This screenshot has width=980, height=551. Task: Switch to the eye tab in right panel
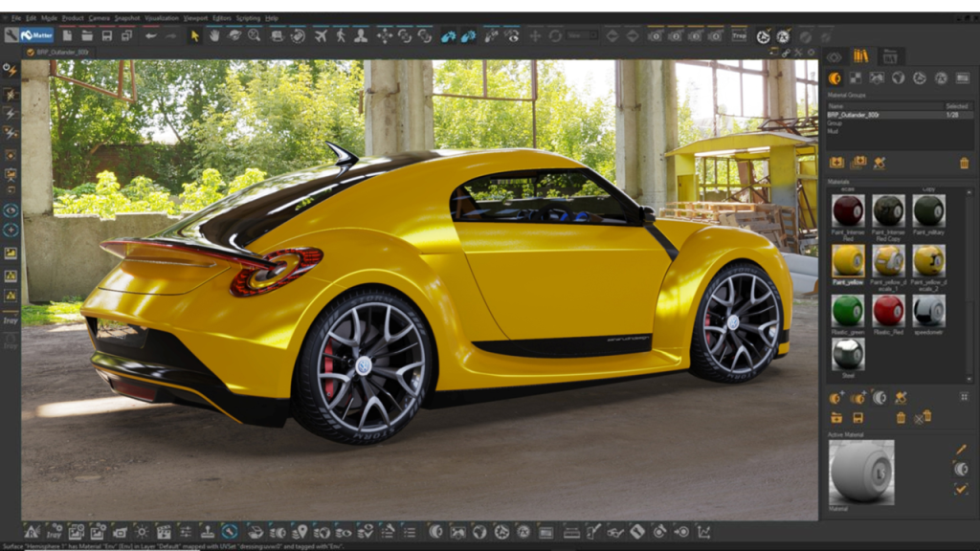tap(835, 56)
